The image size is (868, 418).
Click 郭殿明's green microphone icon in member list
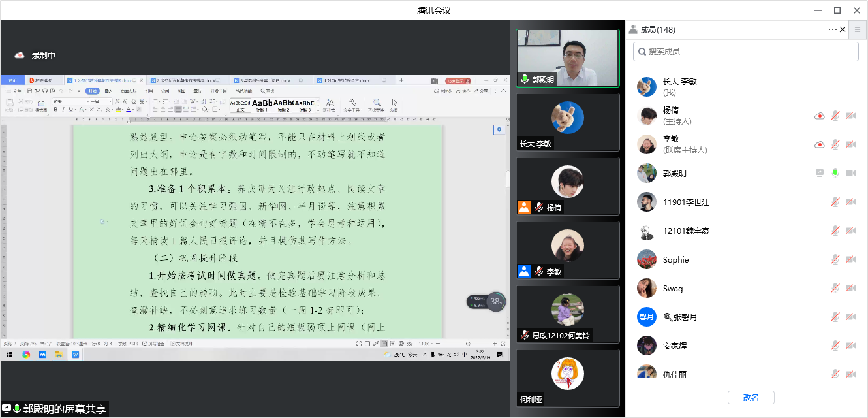(x=835, y=174)
